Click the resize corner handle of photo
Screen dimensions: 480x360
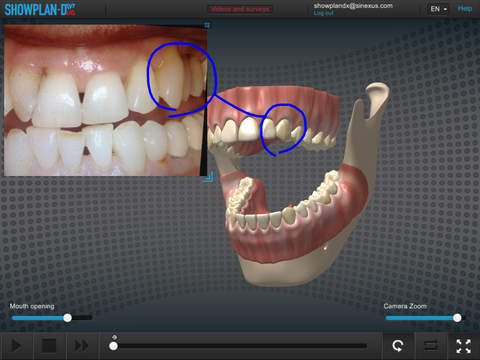coord(208,177)
